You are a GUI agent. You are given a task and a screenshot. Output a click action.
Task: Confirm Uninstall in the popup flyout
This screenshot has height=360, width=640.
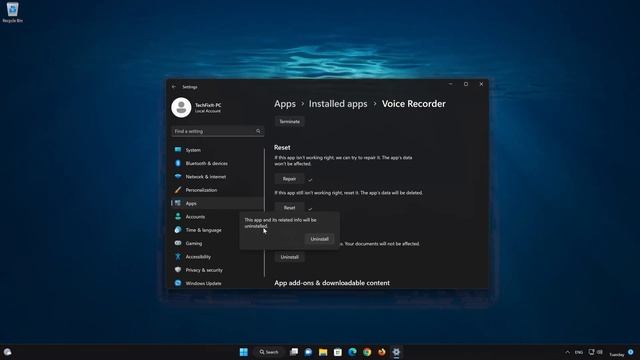pyautogui.click(x=320, y=239)
